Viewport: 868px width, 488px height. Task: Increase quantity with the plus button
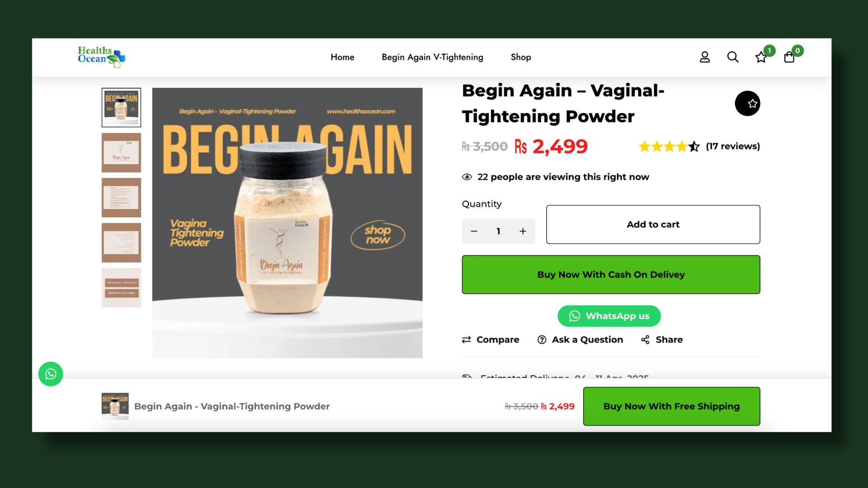coord(523,231)
